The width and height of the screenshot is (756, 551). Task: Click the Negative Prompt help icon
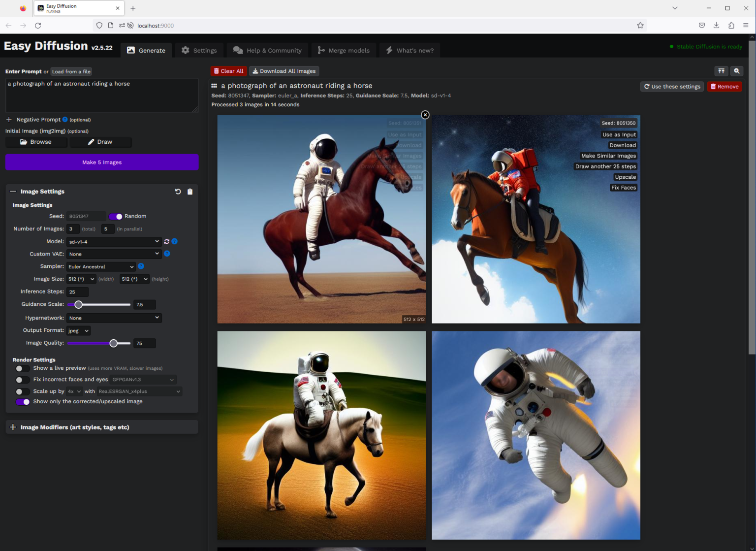[65, 120]
